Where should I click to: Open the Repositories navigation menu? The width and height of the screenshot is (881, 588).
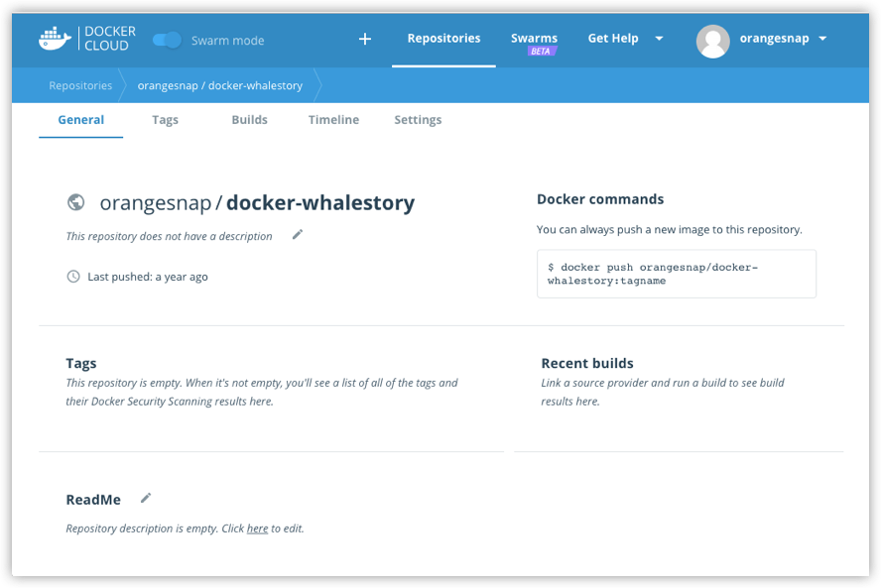tap(443, 38)
